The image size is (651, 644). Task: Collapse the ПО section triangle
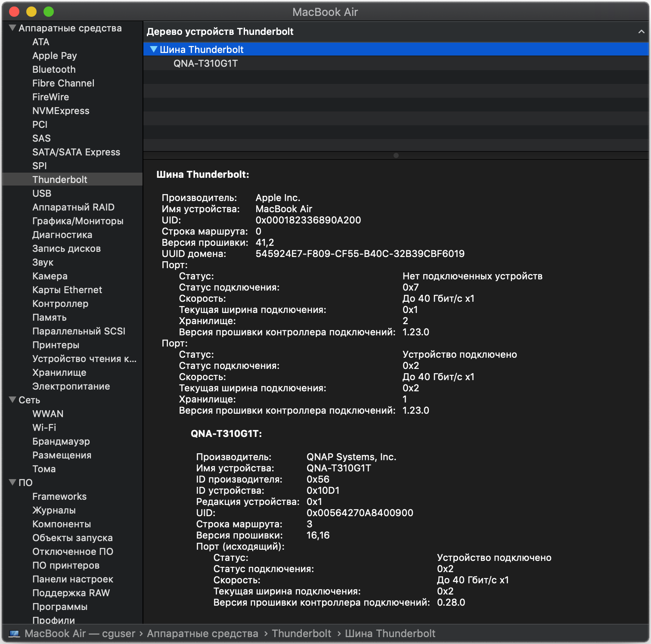[12, 483]
